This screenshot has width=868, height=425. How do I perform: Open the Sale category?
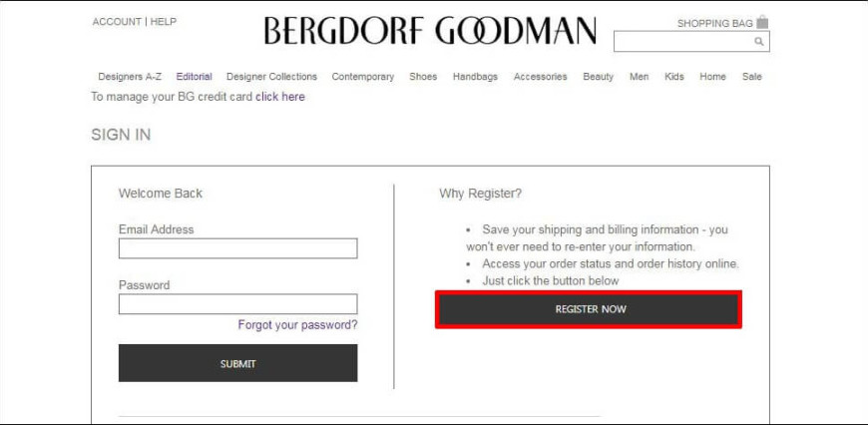pyautogui.click(x=751, y=77)
